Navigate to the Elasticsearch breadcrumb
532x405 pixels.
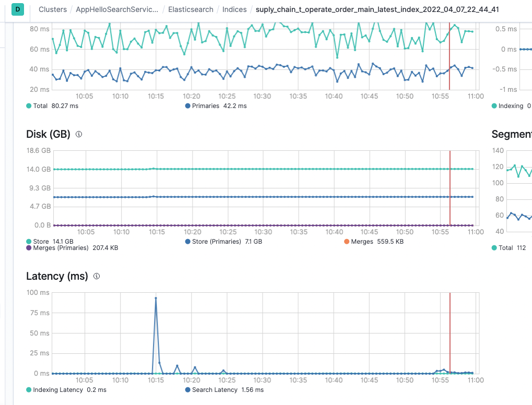tap(191, 9)
